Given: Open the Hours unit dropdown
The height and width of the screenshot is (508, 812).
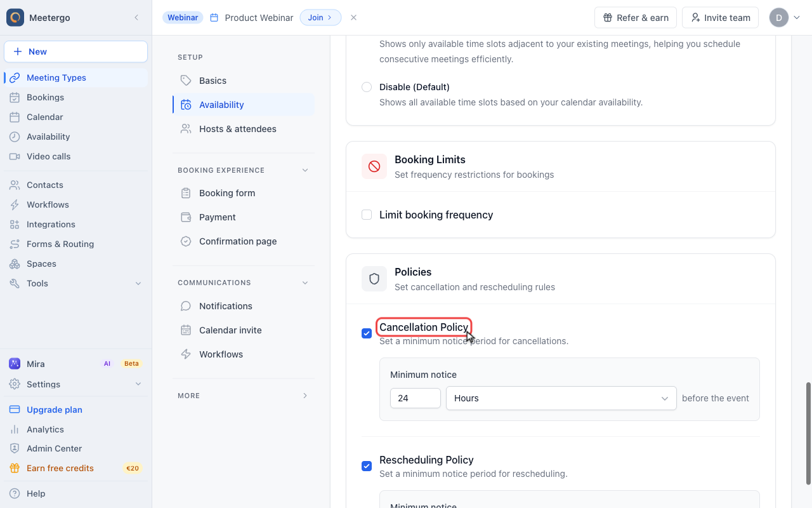Looking at the screenshot, I should [561, 398].
